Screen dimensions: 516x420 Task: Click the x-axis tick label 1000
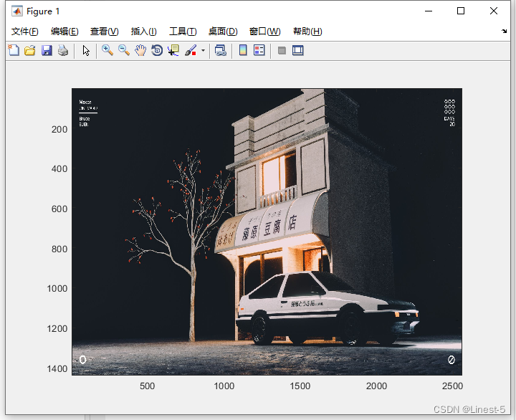pos(224,386)
